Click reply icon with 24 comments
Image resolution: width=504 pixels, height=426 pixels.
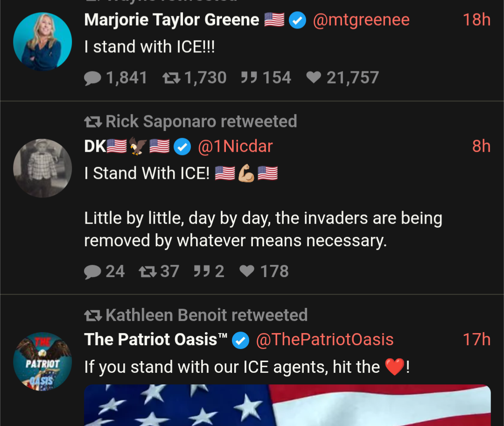click(x=92, y=272)
